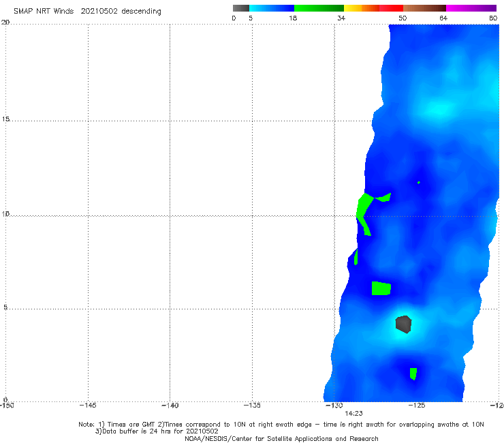The width and height of the screenshot is (504, 443).
Task: Click the note line starting 'Note: 1) Times are GMT'
Action: tap(281, 425)
